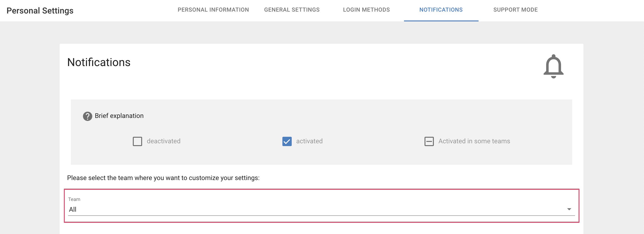The width and height of the screenshot is (644, 234).
Task: Click the 'Activated in some teams' label
Action: click(x=474, y=141)
